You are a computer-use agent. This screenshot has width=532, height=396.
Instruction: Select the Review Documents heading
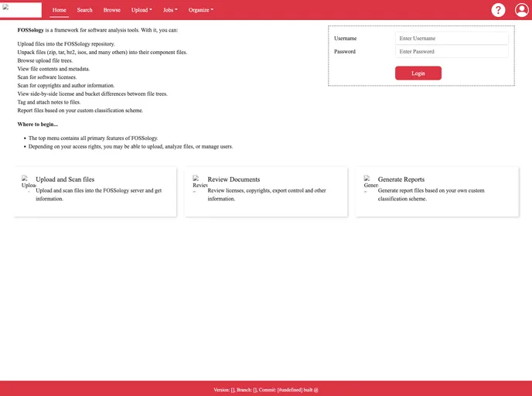(x=234, y=179)
